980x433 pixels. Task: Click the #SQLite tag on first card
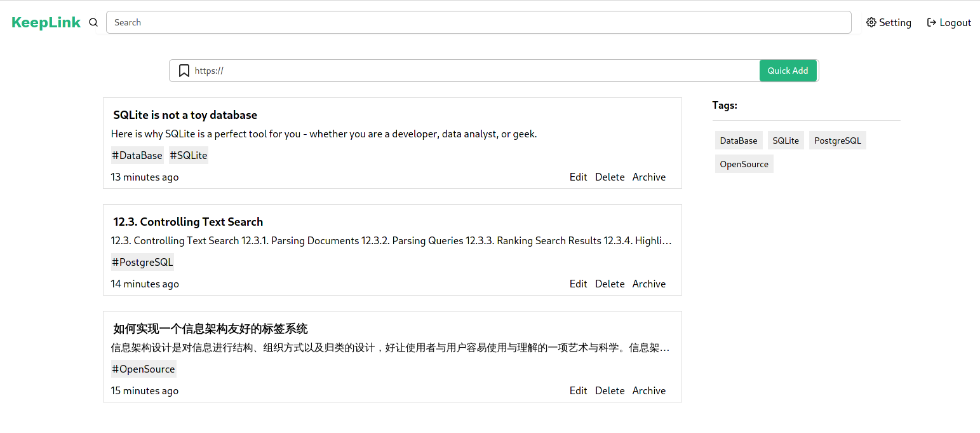[x=189, y=155]
